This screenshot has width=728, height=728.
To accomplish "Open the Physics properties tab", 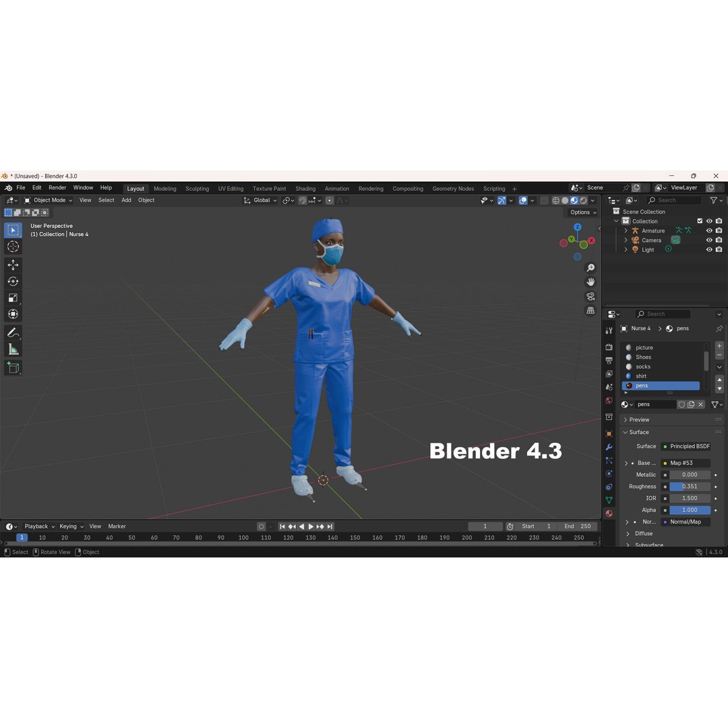I will click(x=609, y=474).
